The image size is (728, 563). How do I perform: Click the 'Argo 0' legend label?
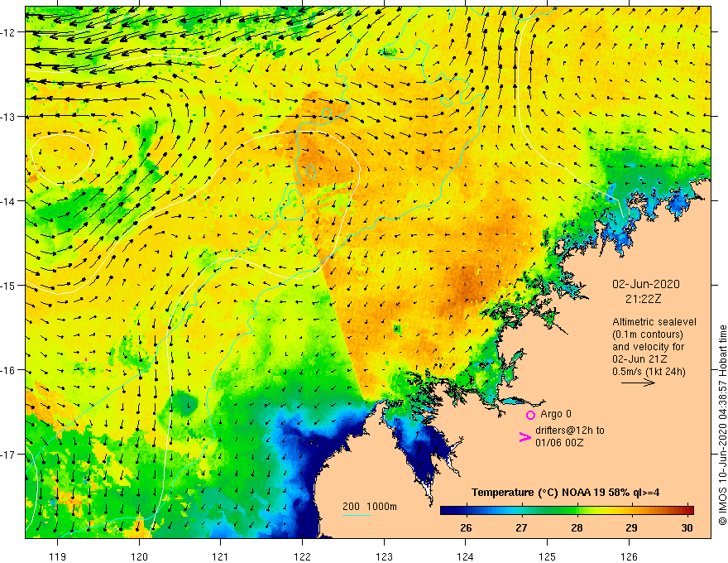click(x=556, y=414)
